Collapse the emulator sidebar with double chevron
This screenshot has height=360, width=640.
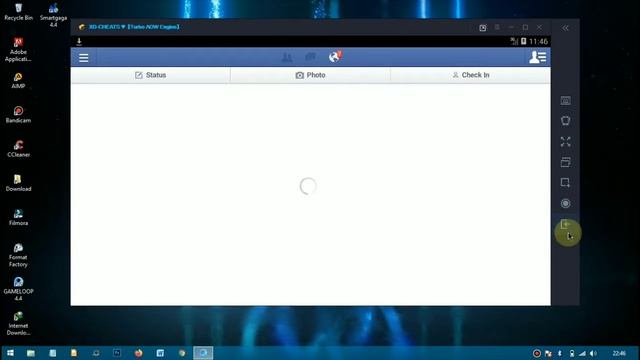coord(565,28)
